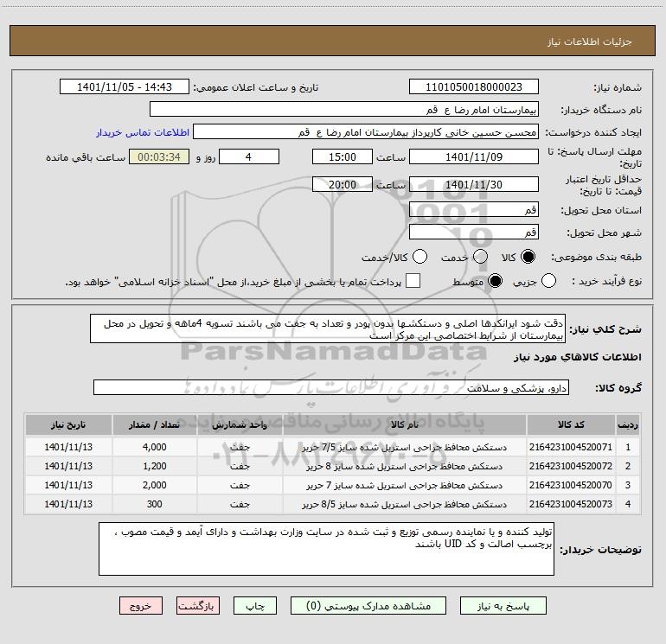
Task: Click product code 2164231004520071
Action: click(571, 447)
